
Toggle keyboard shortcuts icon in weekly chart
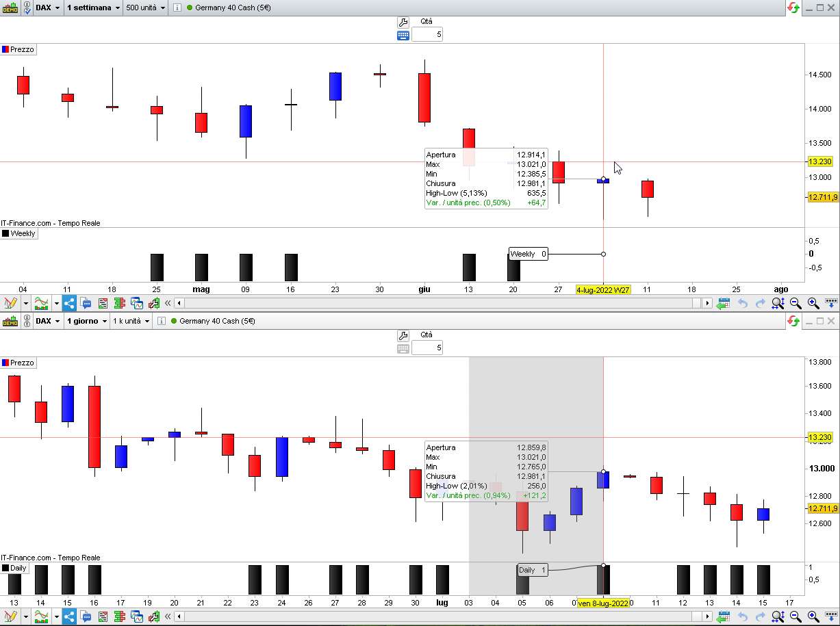tap(403, 35)
